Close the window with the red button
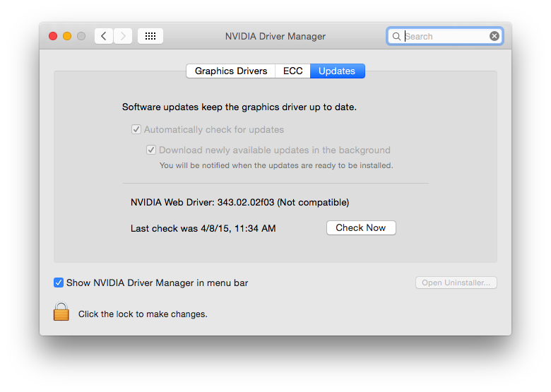This screenshot has height=392, width=551. pyautogui.click(x=53, y=36)
